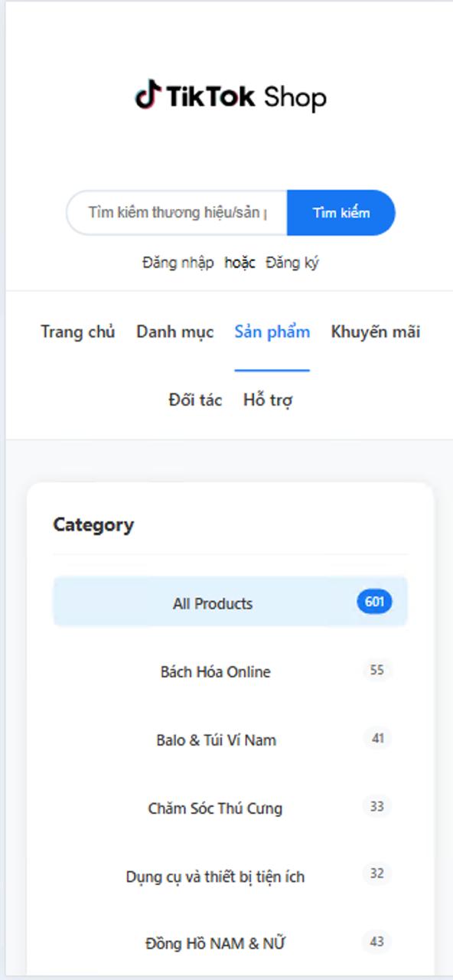The width and height of the screenshot is (453, 980).
Task: Open the Chăm Sóc Thú Cưng category
Action: point(215,808)
